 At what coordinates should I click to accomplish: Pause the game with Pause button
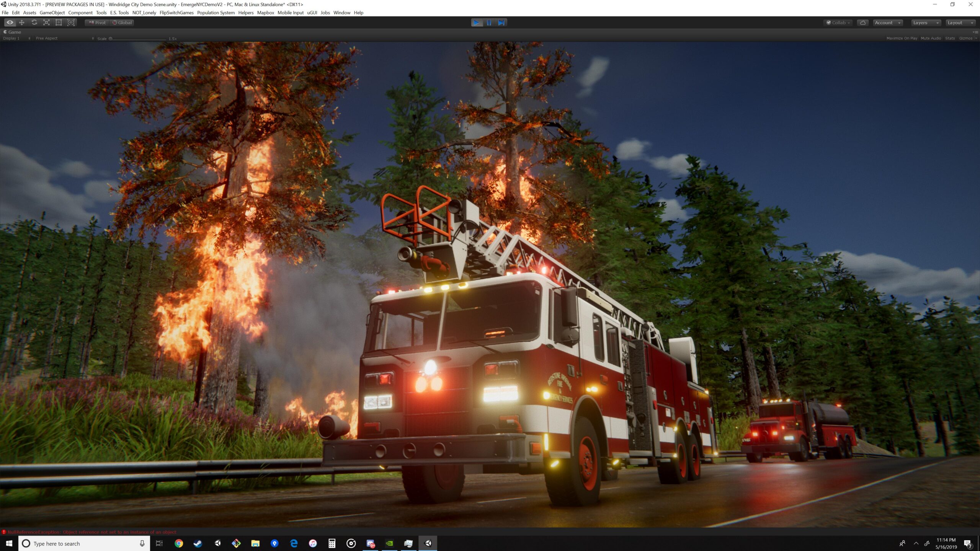tap(489, 23)
